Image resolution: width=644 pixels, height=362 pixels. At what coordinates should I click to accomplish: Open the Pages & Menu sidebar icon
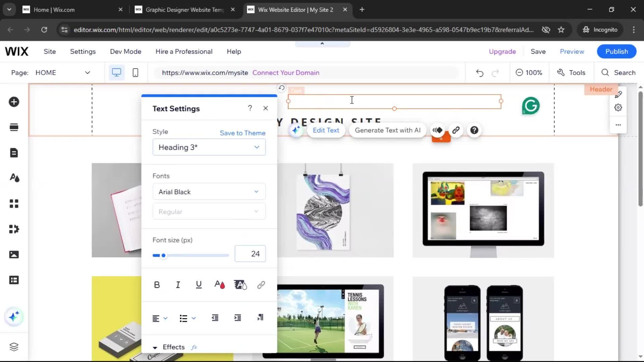coord(14,153)
